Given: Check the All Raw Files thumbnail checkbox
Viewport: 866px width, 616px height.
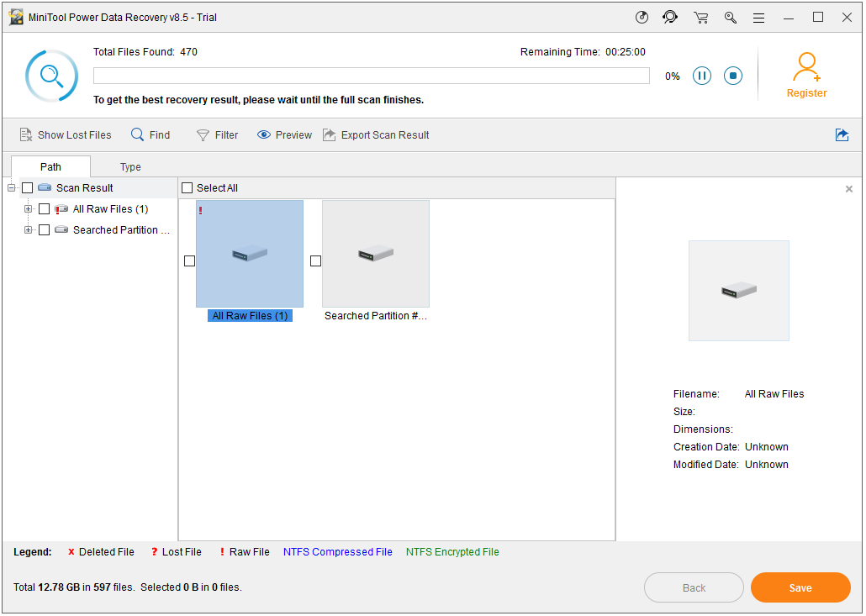Looking at the screenshot, I should (x=189, y=261).
